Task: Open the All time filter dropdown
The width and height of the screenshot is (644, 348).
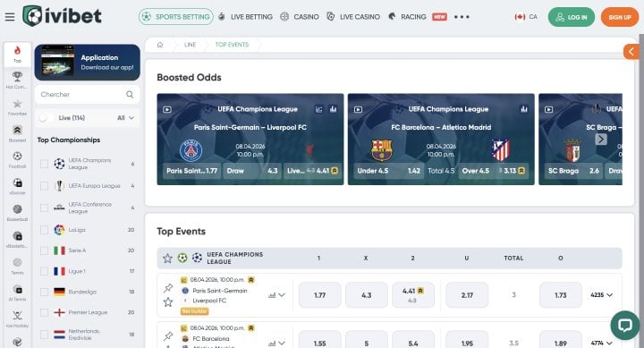Action: 126,118
